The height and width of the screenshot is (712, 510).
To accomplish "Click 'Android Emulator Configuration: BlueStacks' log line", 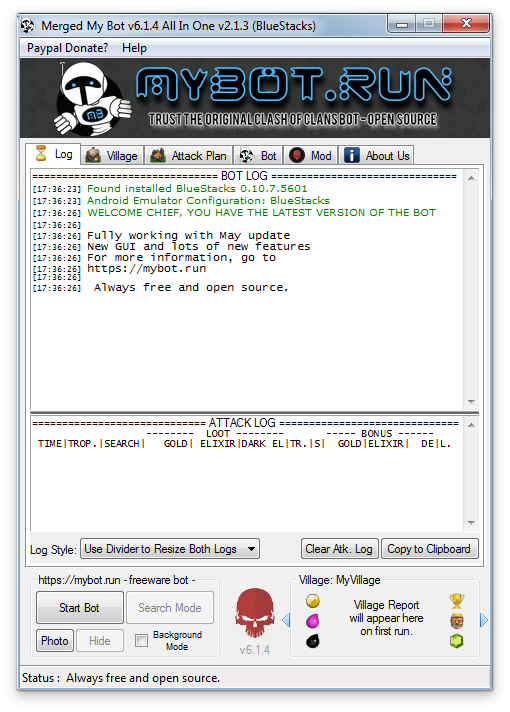I will pos(208,201).
